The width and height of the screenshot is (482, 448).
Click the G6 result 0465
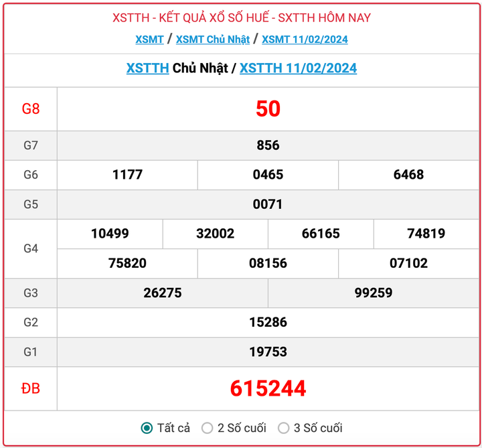(x=268, y=175)
